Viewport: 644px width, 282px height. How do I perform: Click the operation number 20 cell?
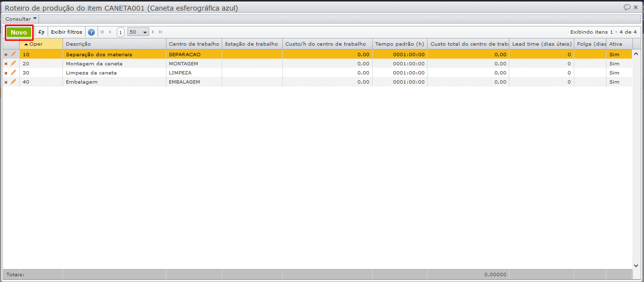41,63
